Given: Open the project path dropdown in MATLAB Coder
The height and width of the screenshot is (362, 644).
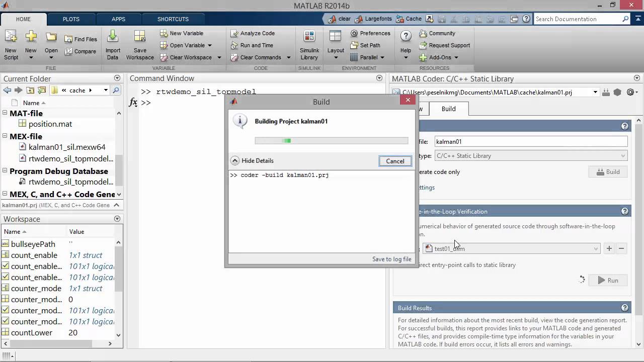Looking at the screenshot, I should 595,93.
